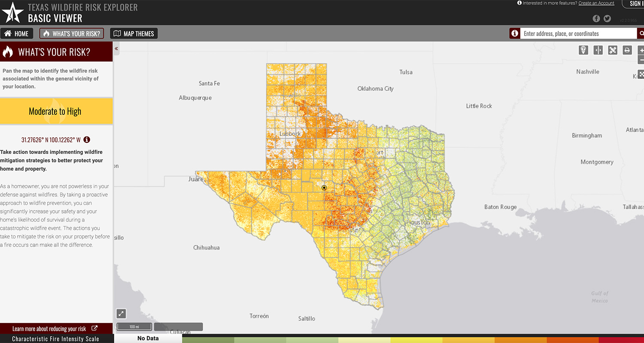Image resolution: width=644 pixels, height=343 pixels.
Task: Click the No Data legend swatch
Action: (x=148, y=338)
